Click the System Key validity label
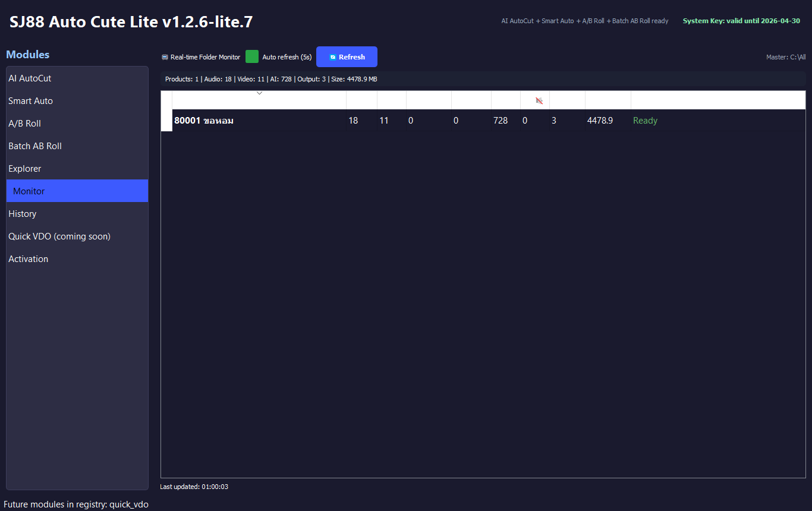Viewport: 812px width, 511px height. (741, 21)
